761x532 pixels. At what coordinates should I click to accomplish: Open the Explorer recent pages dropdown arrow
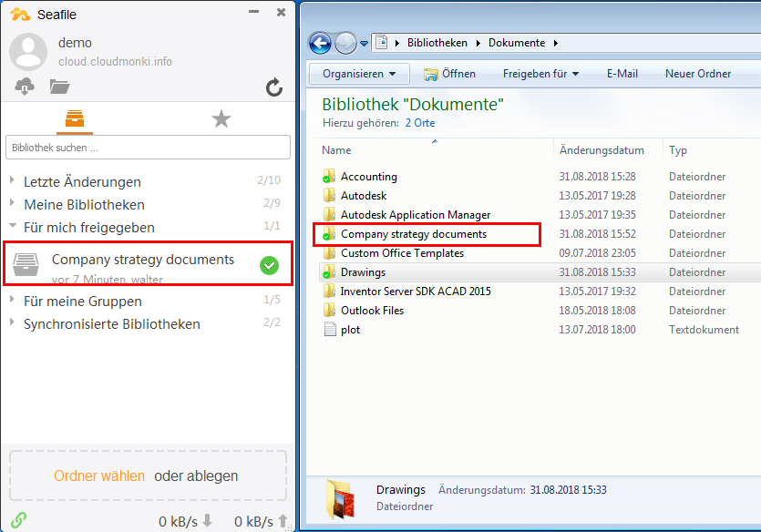pos(364,44)
